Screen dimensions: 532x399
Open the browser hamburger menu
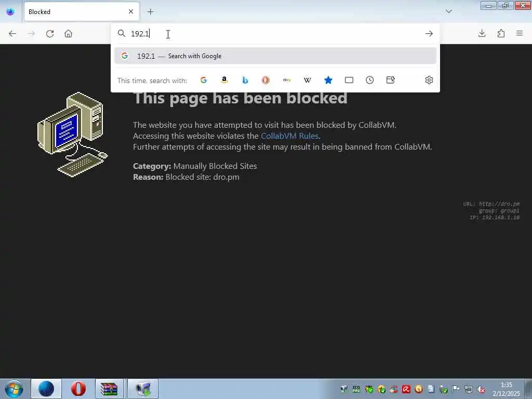(x=520, y=33)
